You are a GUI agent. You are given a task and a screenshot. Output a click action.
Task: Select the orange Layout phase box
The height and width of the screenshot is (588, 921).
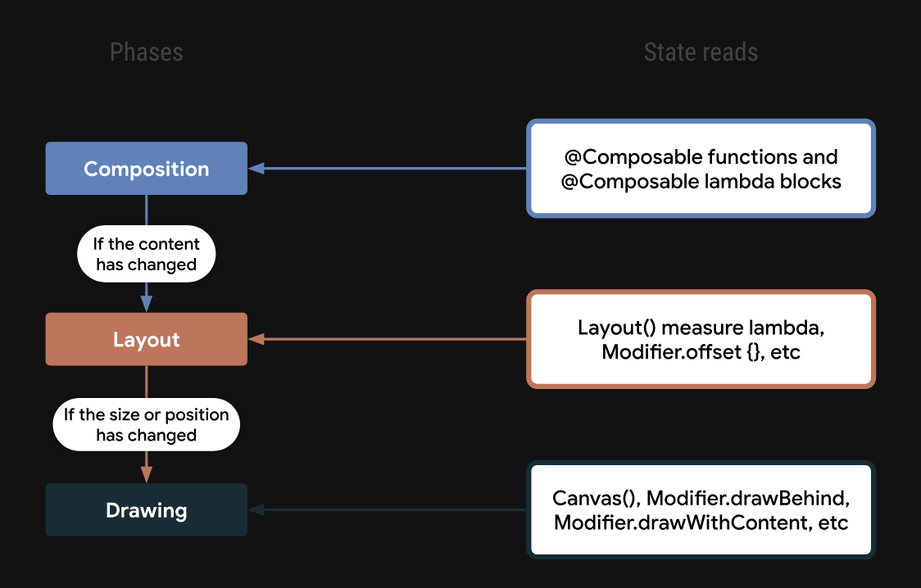[146, 339]
